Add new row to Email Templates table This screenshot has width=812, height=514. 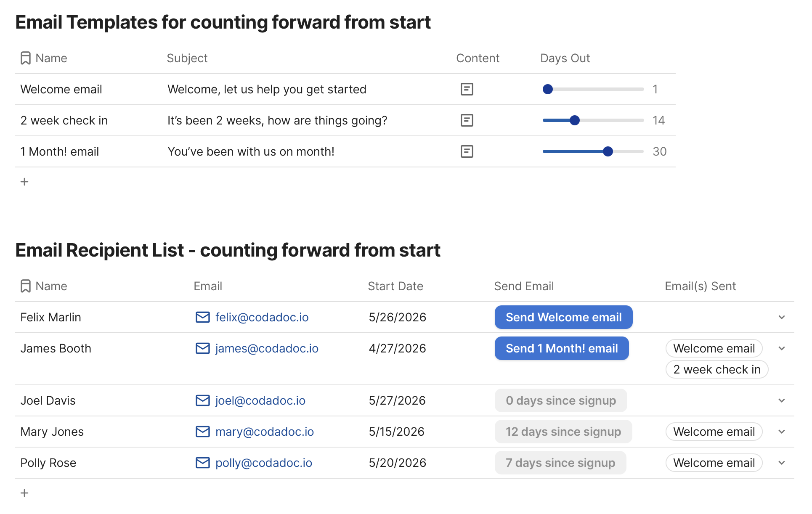point(24,182)
